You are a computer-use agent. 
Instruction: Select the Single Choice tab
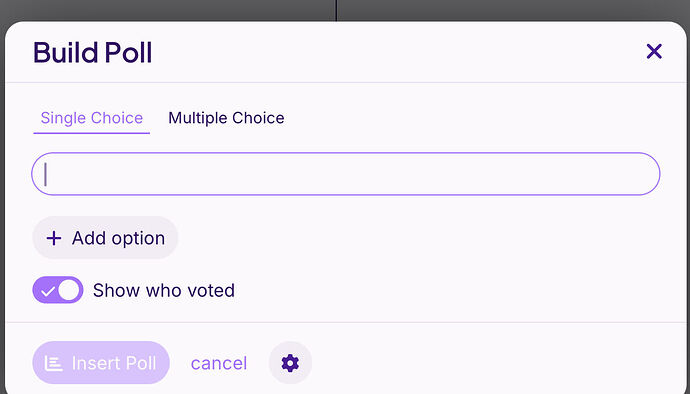click(x=92, y=118)
